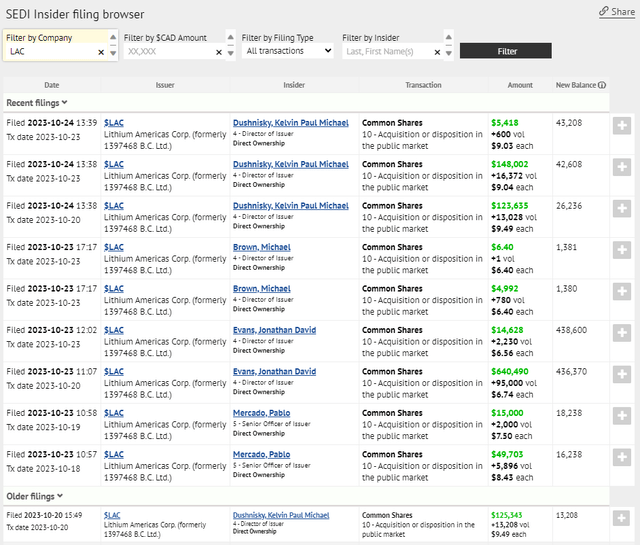Expand the first filing row's plus icon
The width and height of the screenshot is (640, 545).
click(620, 126)
